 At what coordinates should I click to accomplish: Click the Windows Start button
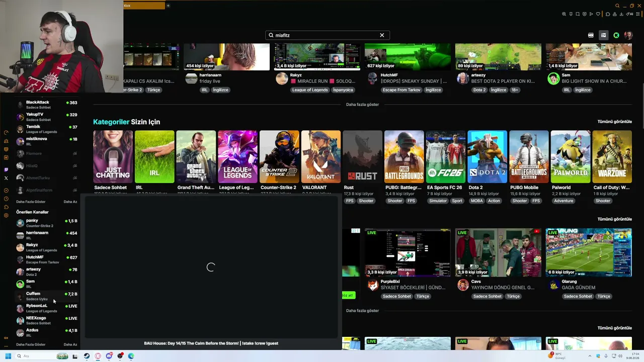coord(8,356)
